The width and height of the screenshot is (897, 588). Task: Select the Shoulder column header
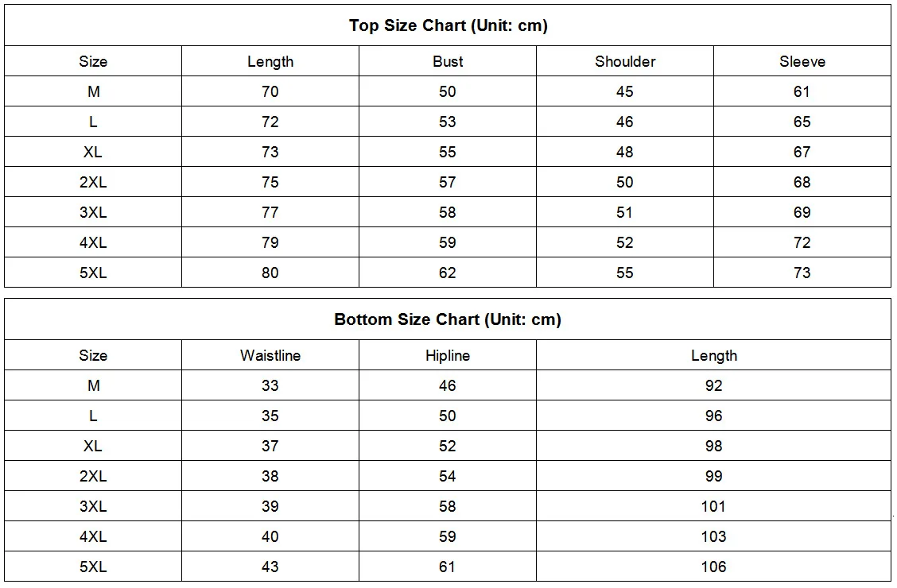625,61
